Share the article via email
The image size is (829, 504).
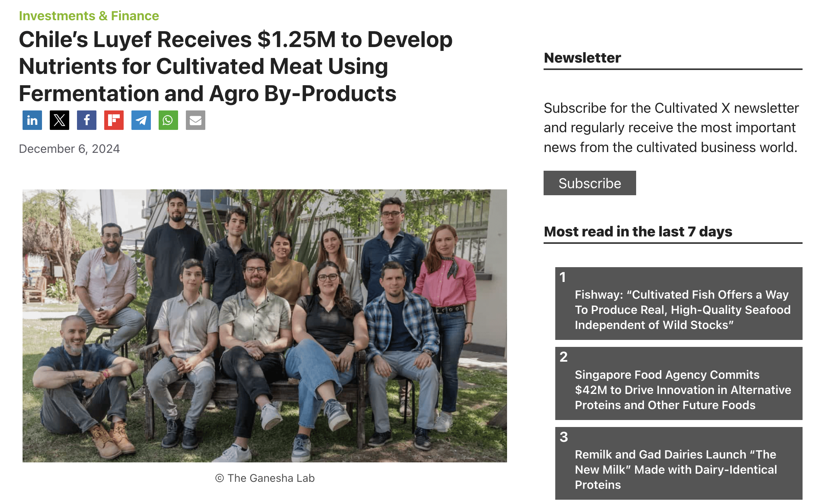(x=196, y=120)
